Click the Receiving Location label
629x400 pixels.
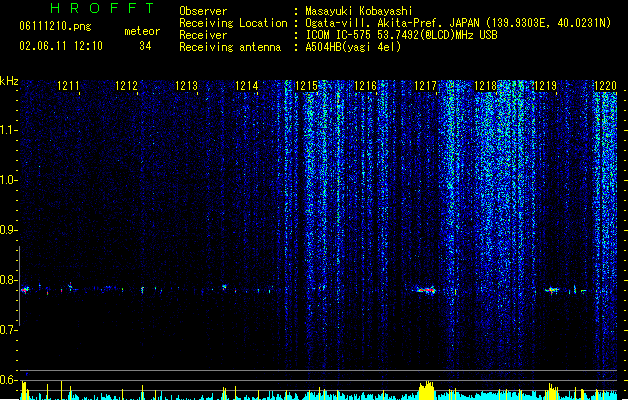tap(233, 23)
